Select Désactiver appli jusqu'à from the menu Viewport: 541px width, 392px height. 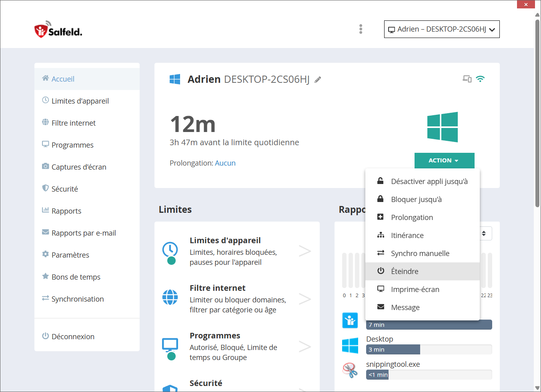click(x=423, y=181)
